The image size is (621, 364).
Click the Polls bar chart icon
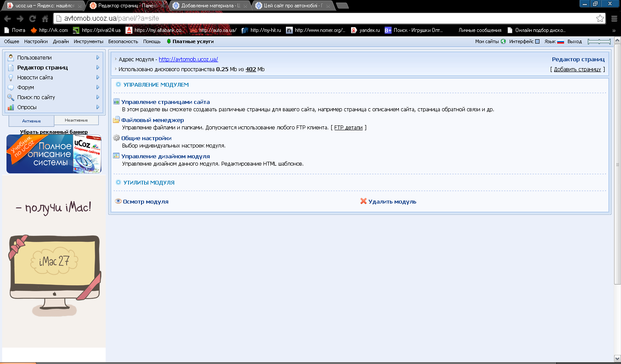(x=11, y=107)
